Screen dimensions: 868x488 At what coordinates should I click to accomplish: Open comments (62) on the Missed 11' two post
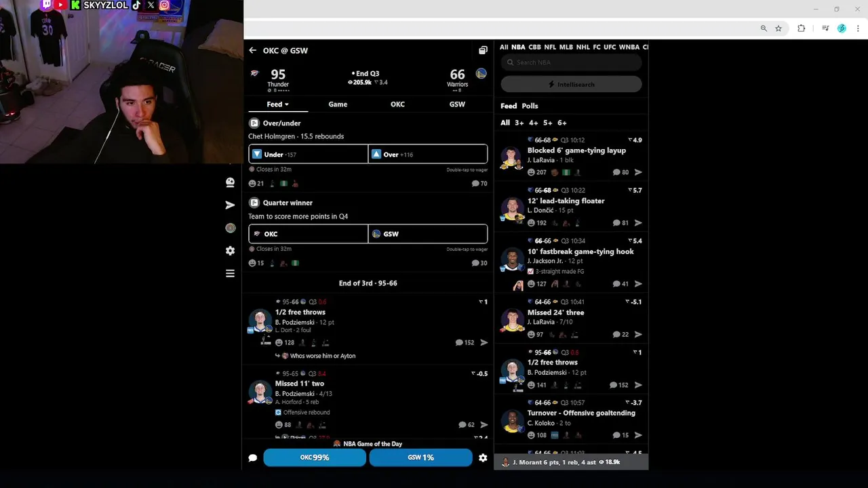467,425
